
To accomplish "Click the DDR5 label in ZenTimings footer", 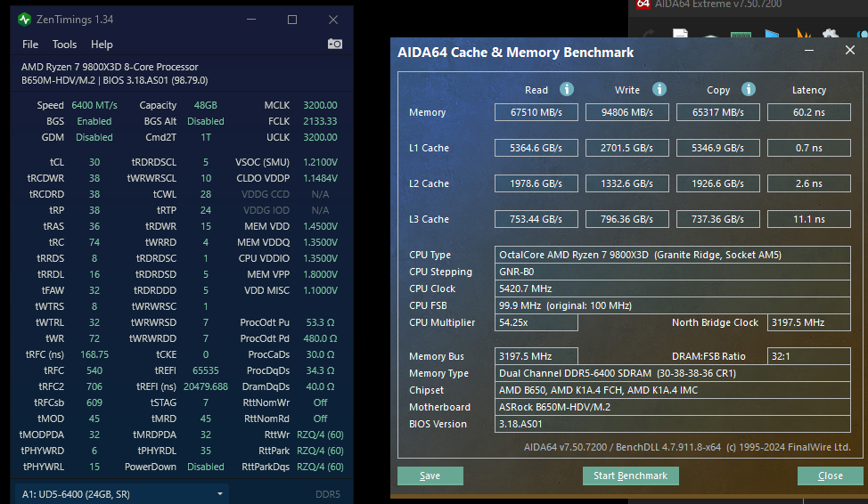I will pos(328,494).
